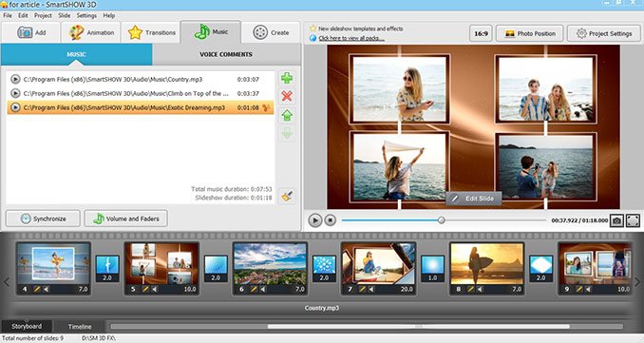Open the 16:9 aspect ratio selector
The height and width of the screenshot is (343, 644).
(481, 33)
